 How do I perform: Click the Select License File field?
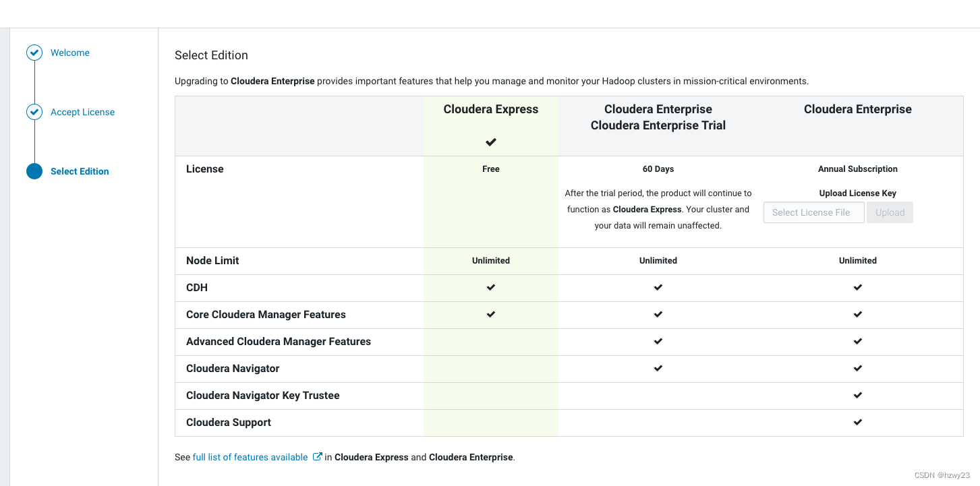tap(814, 212)
